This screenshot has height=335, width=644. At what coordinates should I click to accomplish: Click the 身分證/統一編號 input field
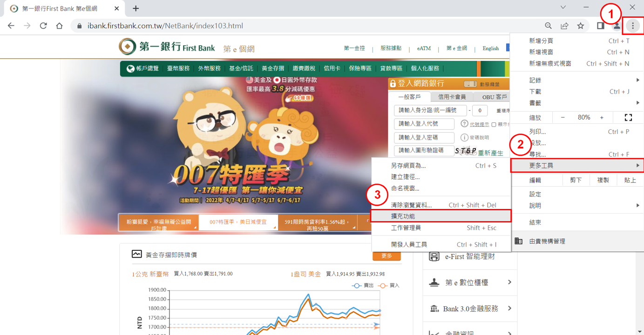[x=430, y=110]
